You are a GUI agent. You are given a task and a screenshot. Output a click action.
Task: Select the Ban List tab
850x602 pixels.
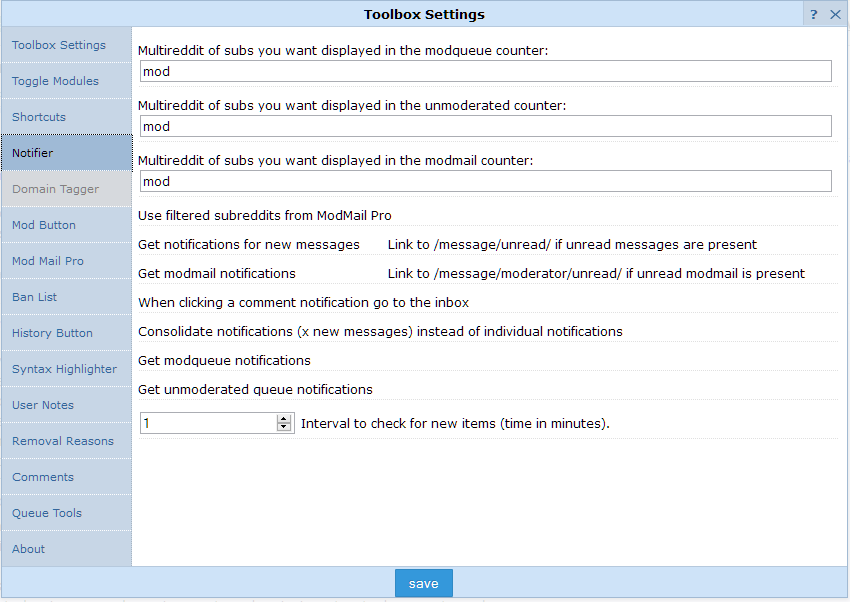(33, 297)
